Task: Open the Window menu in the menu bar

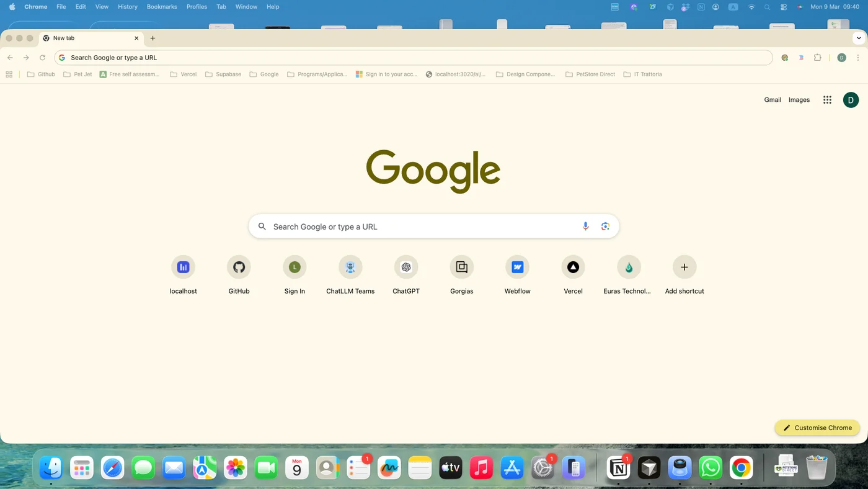Action: pyautogui.click(x=246, y=7)
